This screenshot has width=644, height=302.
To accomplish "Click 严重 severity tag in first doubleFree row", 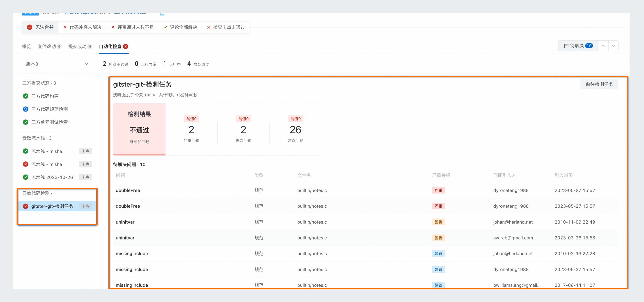I will point(438,190).
